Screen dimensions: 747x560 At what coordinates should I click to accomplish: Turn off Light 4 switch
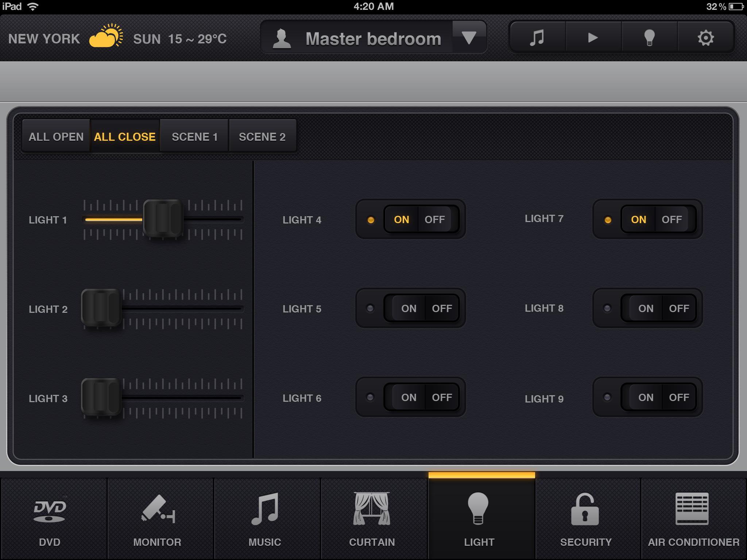435,219
